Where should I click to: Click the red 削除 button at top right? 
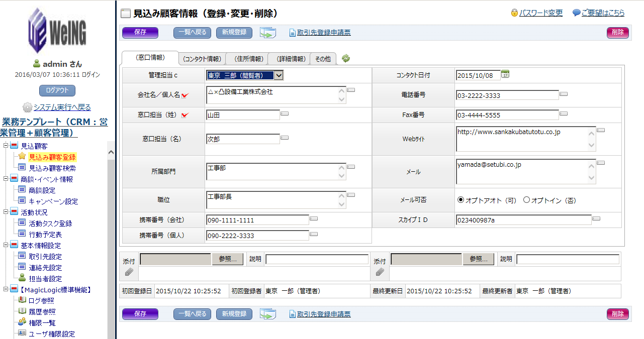(x=617, y=33)
